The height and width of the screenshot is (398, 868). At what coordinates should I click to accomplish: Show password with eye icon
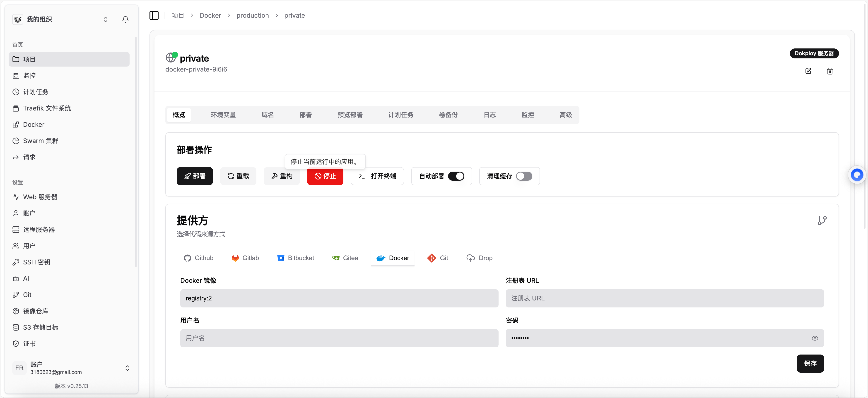(815, 338)
